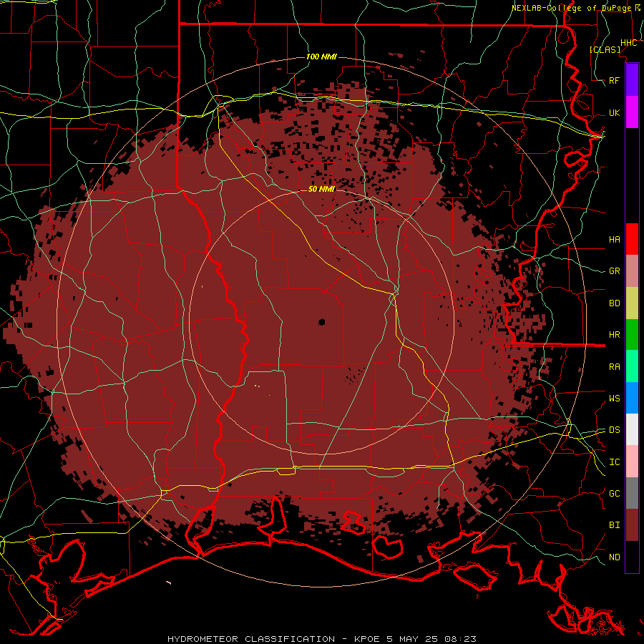Click the 100 NMI range ring label
Screen dimensions: 644x644
tap(321, 57)
